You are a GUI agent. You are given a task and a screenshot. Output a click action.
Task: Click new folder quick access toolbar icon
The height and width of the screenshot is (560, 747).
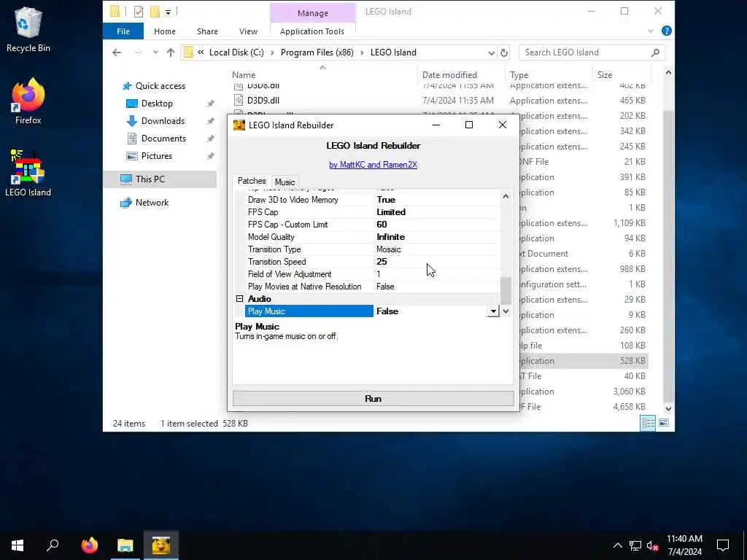click(x=155, y=12)
